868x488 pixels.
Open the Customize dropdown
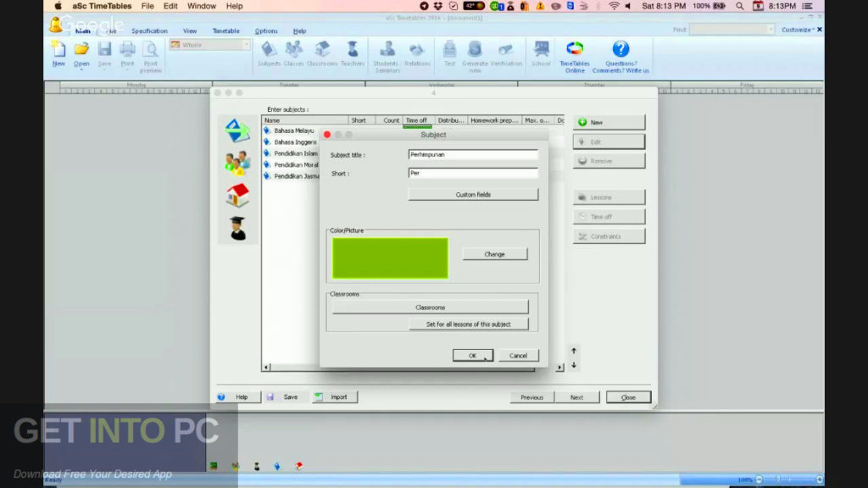point(798,30)
